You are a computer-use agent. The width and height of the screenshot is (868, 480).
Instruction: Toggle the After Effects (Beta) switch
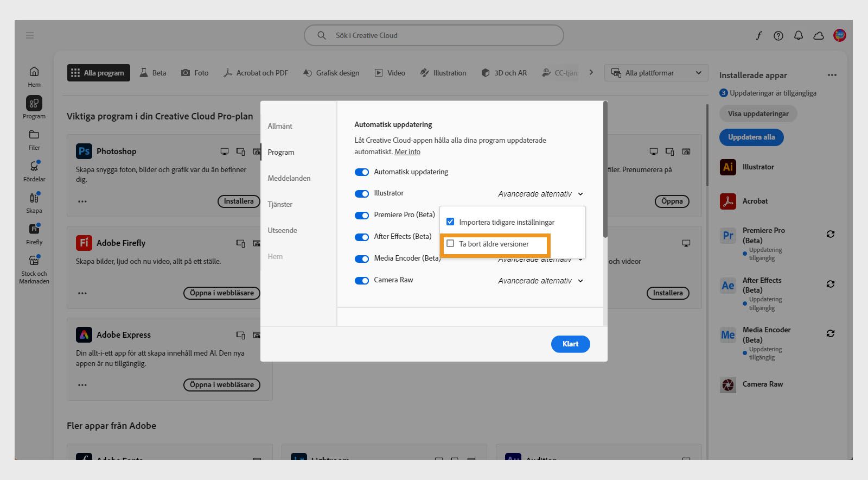pos(362,237)
